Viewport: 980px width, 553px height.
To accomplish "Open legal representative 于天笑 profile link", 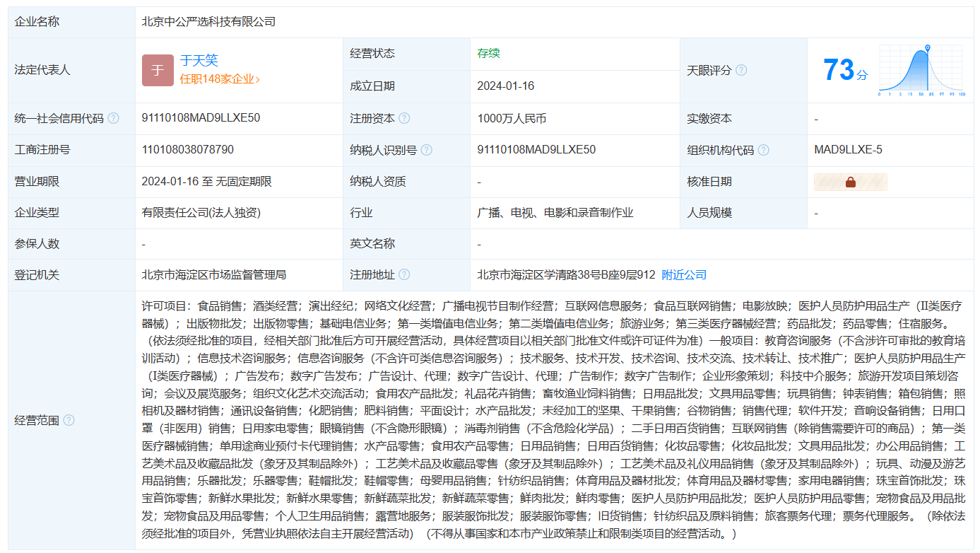I will click(x=199, y=61).
